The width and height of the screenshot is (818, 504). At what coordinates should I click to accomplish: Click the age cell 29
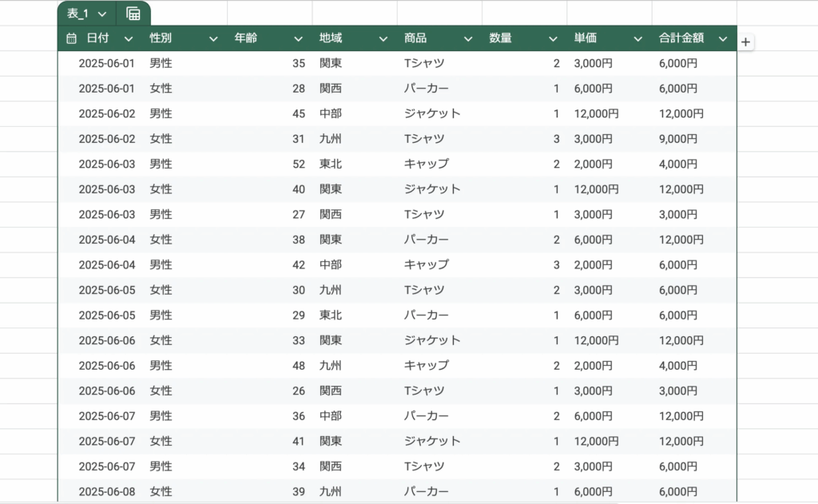point(299,315)
